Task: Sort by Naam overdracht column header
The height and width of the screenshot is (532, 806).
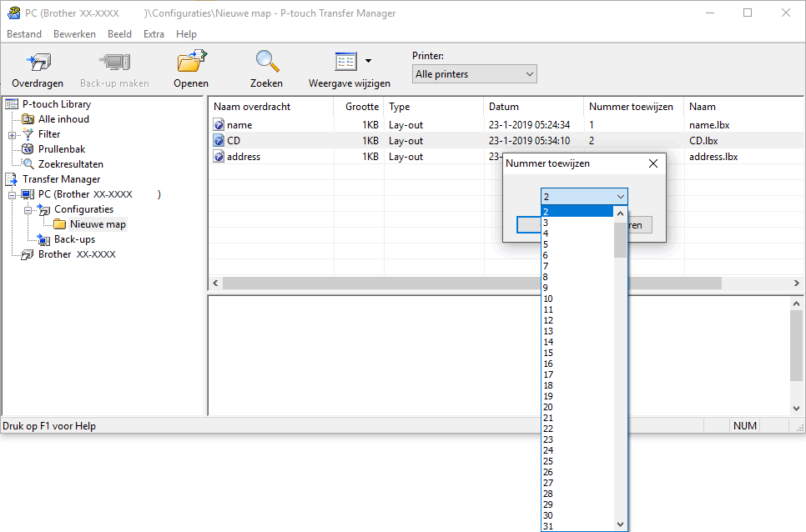Action: pos(271,106)
